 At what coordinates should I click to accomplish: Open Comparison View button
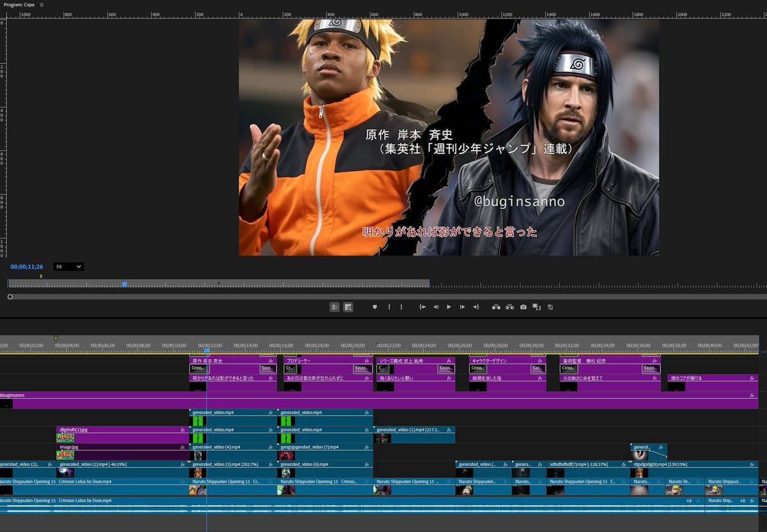536,307
